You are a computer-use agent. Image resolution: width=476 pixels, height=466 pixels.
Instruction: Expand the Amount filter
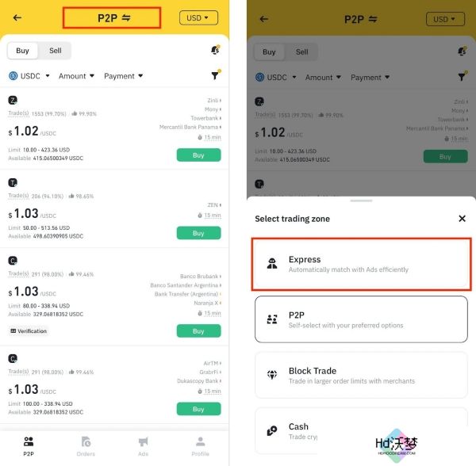click(76, 76)
